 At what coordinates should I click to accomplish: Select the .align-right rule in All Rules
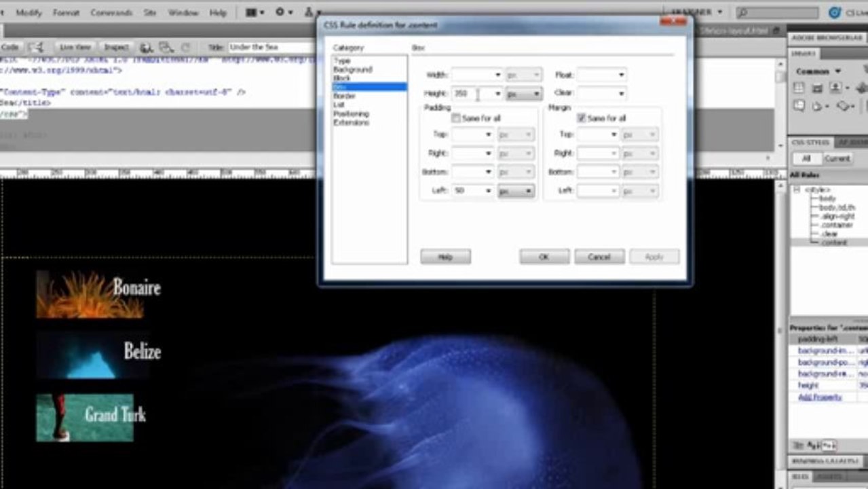(836, 216)
